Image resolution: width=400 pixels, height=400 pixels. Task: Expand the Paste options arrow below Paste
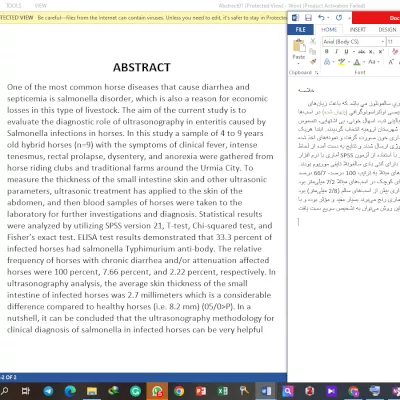(x=299, y=63)
